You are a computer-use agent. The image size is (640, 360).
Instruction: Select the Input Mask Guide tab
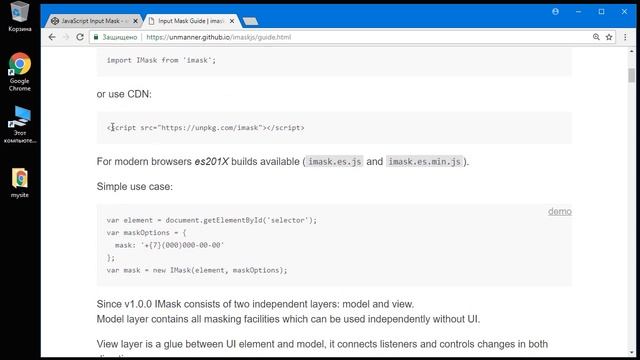(x=191, y=21)
